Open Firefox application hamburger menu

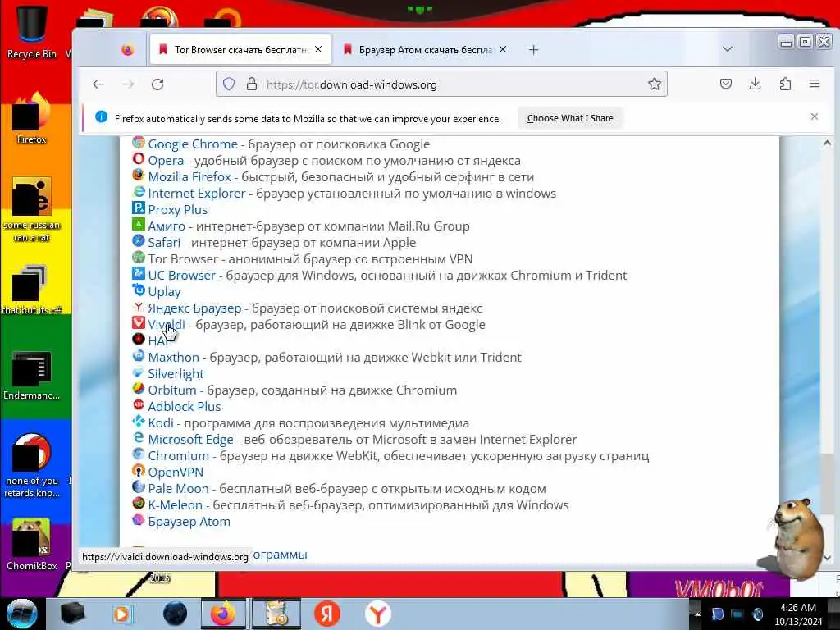click(815, 84)
